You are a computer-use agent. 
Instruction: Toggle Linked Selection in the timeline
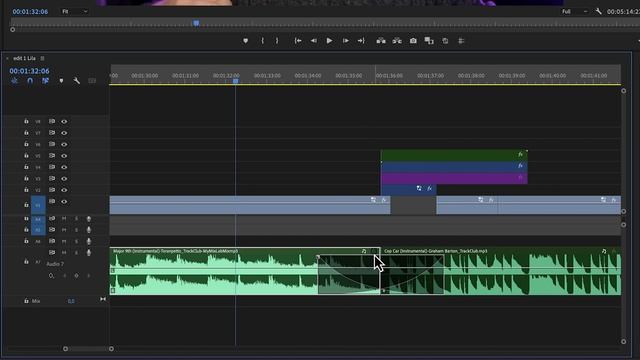[45, 81]
